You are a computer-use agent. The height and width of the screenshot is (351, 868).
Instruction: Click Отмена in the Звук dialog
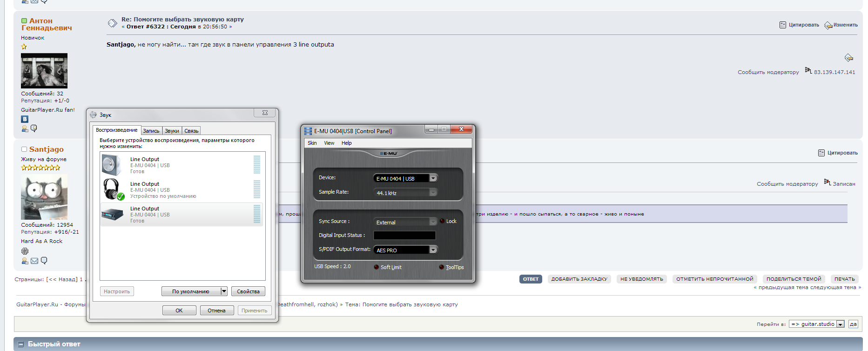(x=217, y=310)
